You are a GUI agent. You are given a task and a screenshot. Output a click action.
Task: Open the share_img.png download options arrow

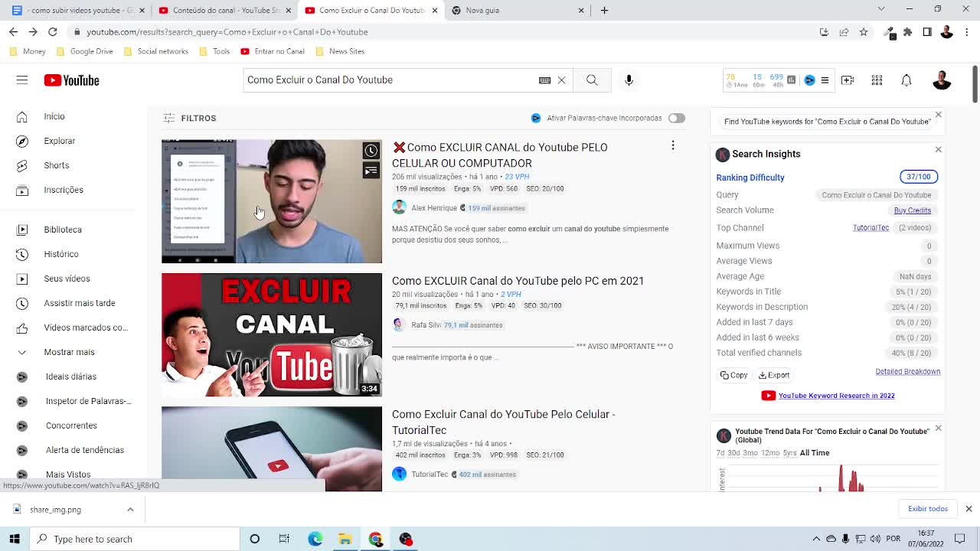click(x=130, y=510)
